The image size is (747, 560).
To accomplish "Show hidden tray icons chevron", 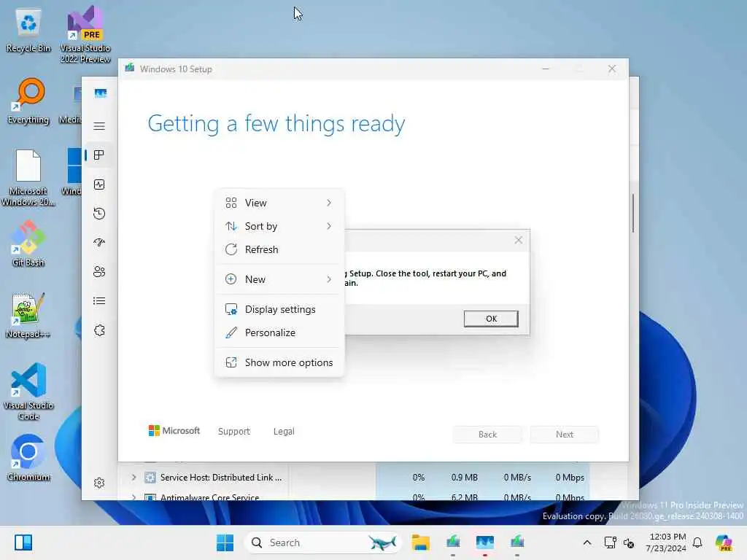I will point(587,542).
